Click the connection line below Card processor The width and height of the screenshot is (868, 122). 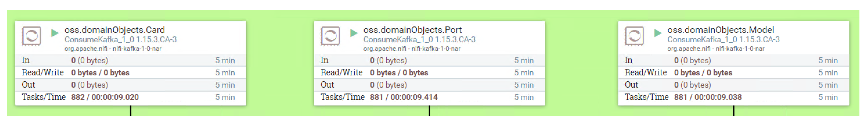click(130, 111)
